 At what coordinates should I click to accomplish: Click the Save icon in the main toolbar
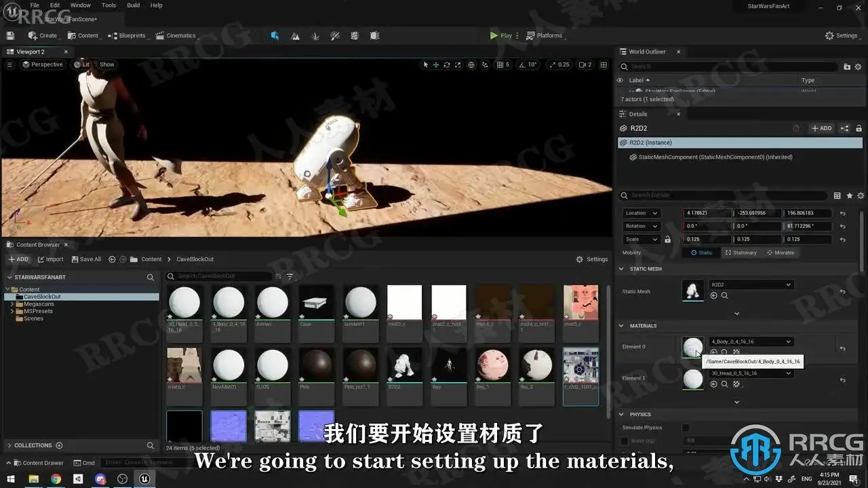10,35
